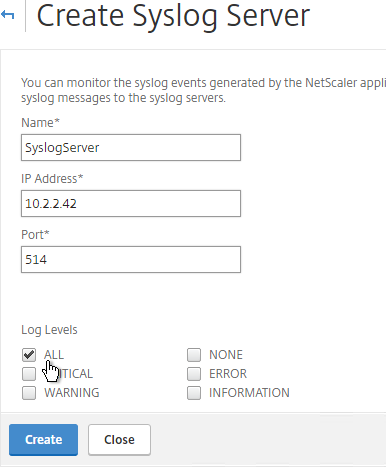Click the blue Create button
The width and height of the screenshot is (386, 467).
click(x=43, y=440)
